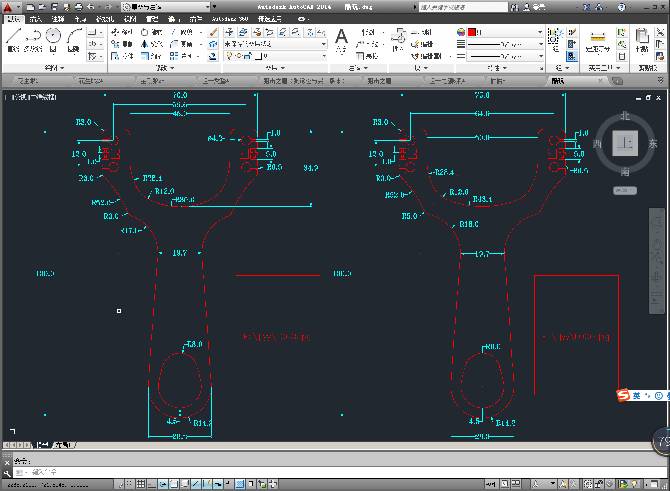Toggle Object Snap in the status bar
Screen dimensions: 670x491
174,484
